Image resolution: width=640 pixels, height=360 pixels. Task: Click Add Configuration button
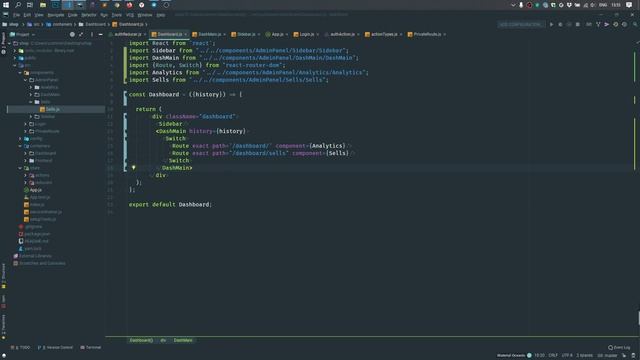(x=520, y=24)
